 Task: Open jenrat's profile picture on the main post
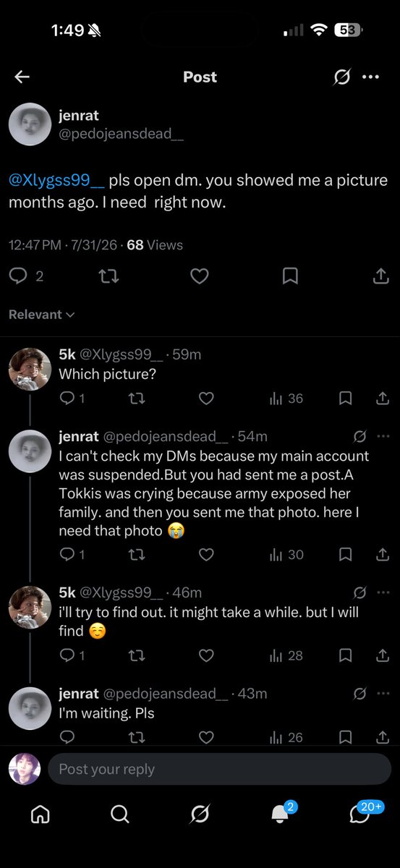[30, 124]
